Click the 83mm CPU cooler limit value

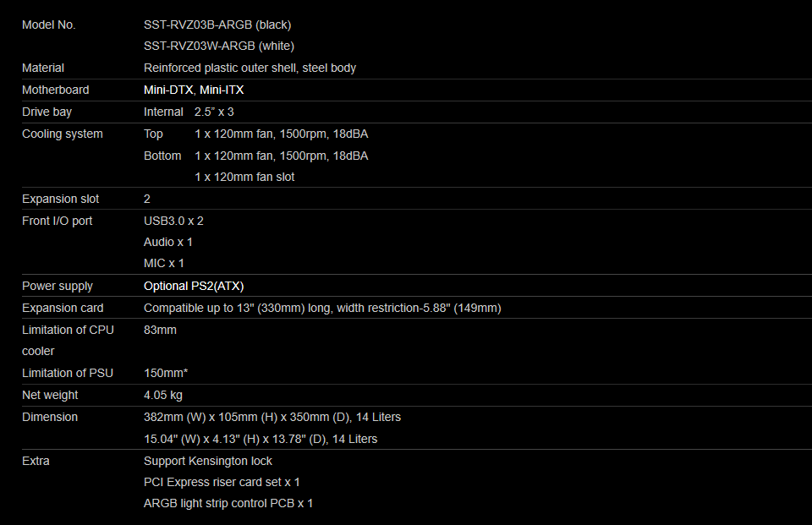click(161, 330)
